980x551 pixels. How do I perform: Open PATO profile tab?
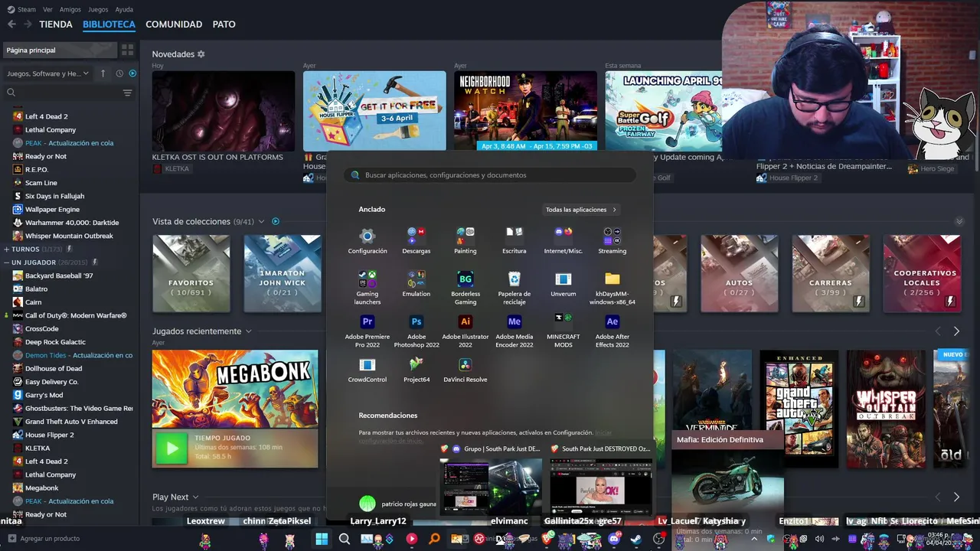(224, 24)
